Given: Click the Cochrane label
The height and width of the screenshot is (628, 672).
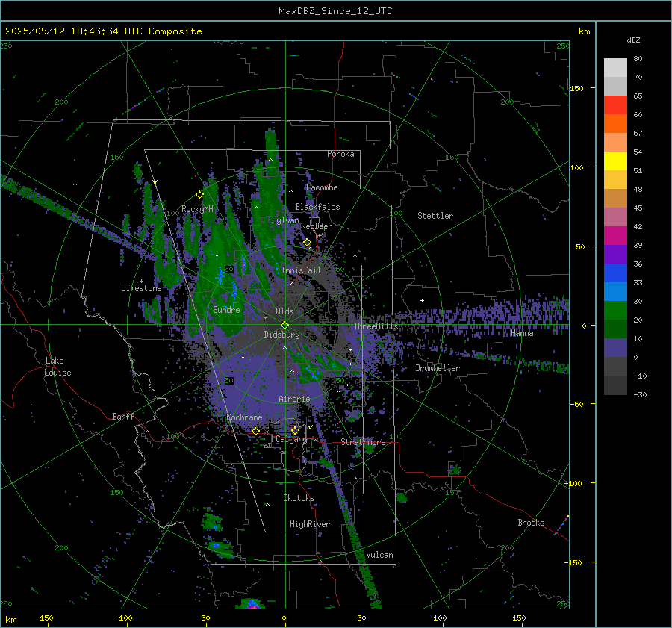Looking at the screenshot, I should (244, 417).
